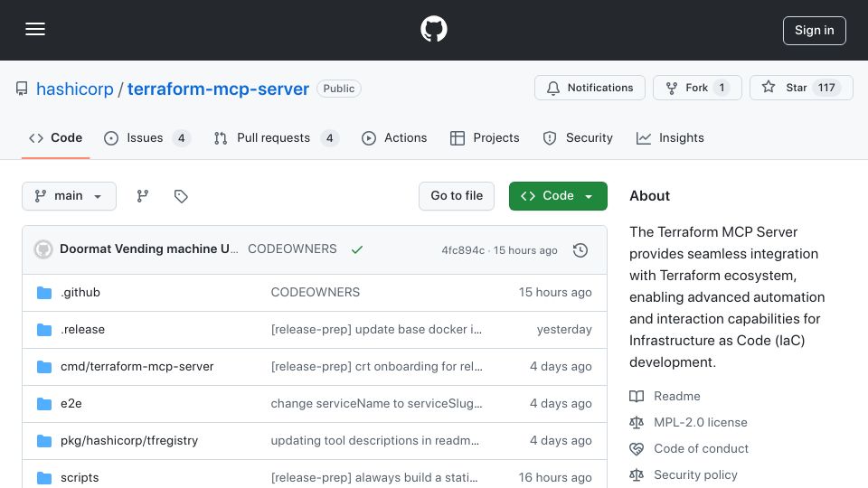Click the Notifications bell button
This screenshot has width=868, height=488.
tap(590, 88)
